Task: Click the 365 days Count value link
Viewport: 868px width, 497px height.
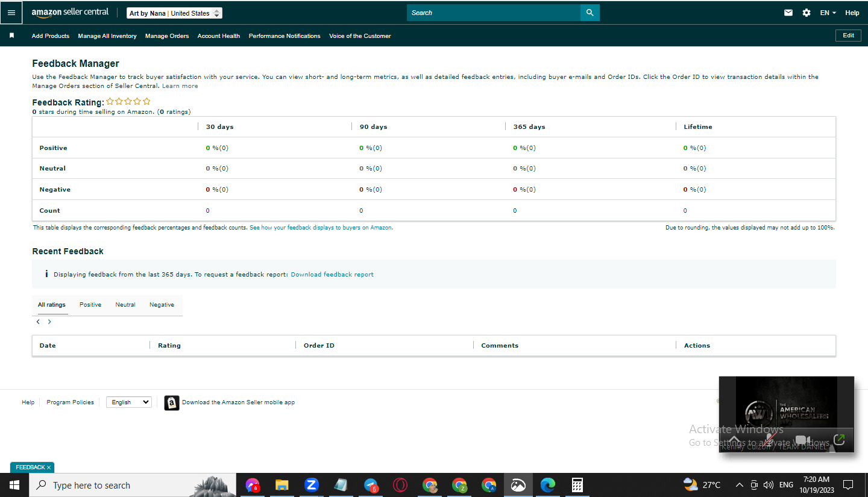Action: tap(515, 211)
